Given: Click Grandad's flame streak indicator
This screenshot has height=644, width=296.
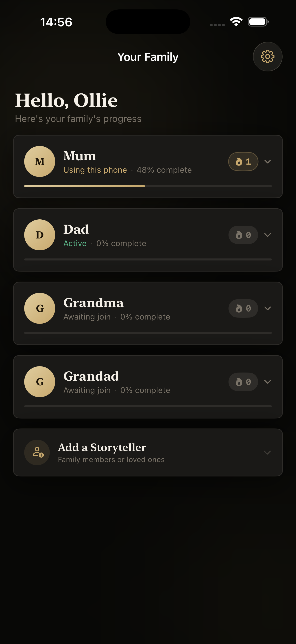Looking at the screenshot, I should (243, 382).
